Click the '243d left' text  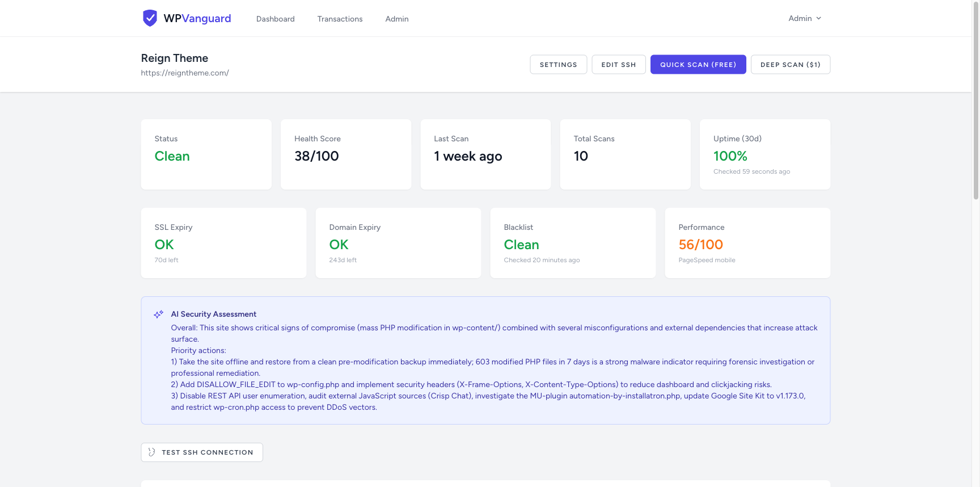(343, 260)
